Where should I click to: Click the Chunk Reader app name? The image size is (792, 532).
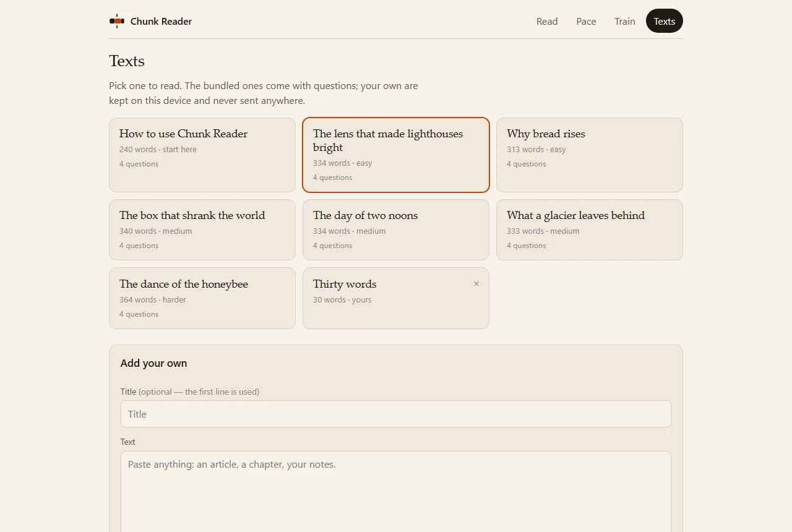[161, 21]
